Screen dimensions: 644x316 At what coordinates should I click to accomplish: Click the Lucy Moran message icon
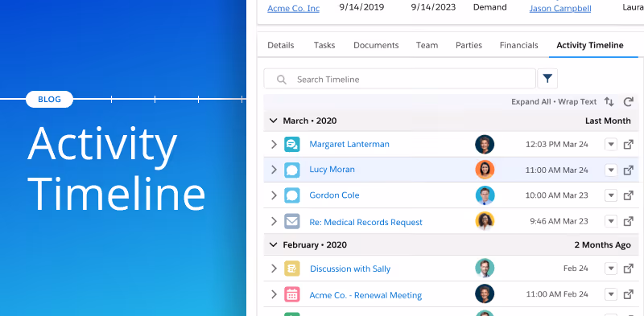point(292,170)
